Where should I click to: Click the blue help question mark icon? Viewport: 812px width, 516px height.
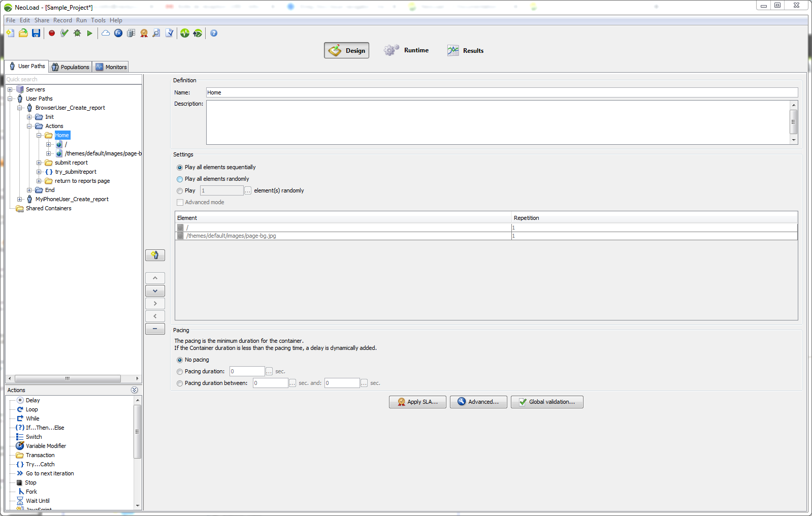pos(214,33)
